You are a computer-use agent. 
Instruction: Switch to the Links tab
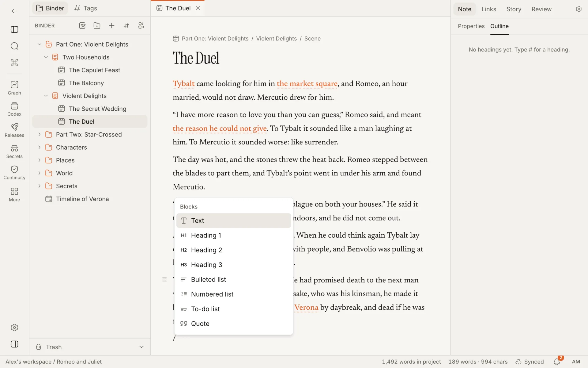[488, 9]
